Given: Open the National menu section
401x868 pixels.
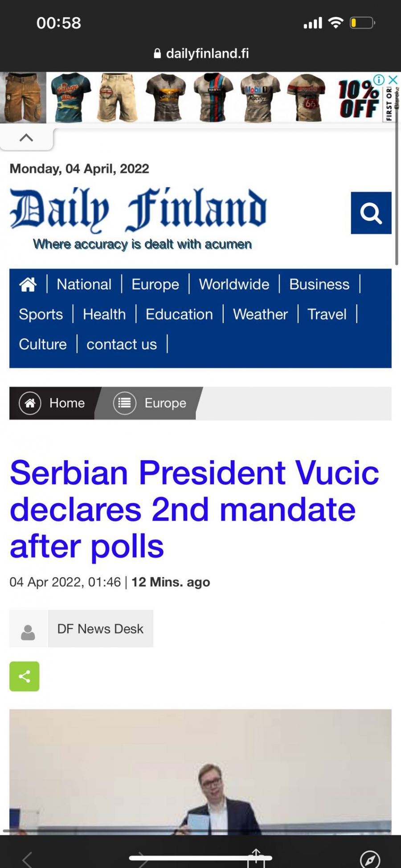Looking at the screenshot, I should [x=84, y=284].
